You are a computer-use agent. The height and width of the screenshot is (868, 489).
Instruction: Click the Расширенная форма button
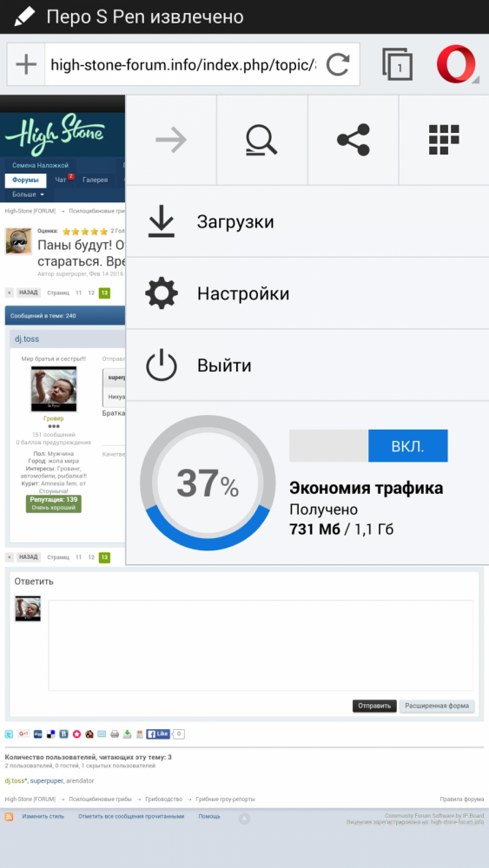tap(437, 706)
